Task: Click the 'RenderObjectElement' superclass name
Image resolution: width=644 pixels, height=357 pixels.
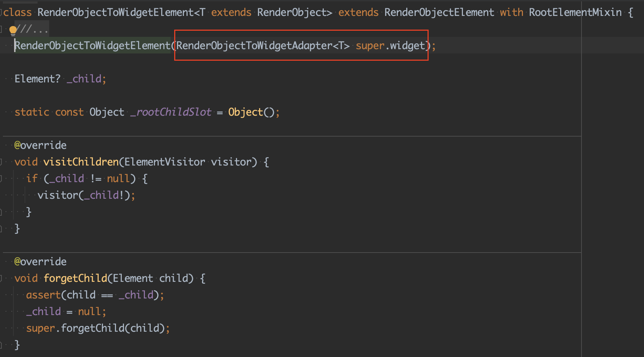Action: coord(439,13)
